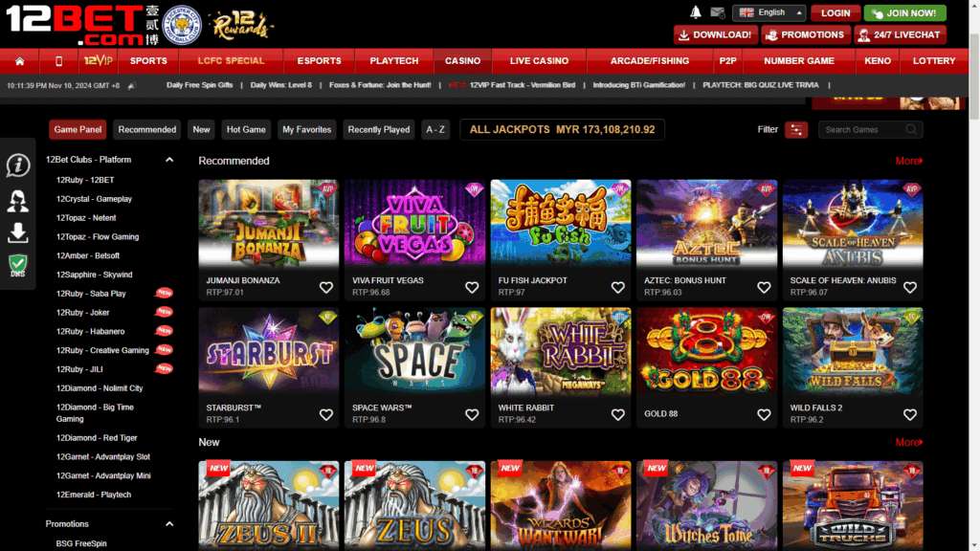Add Wild Falls 2 to favorites
980x551 pixels.
[x=910, y=415]
